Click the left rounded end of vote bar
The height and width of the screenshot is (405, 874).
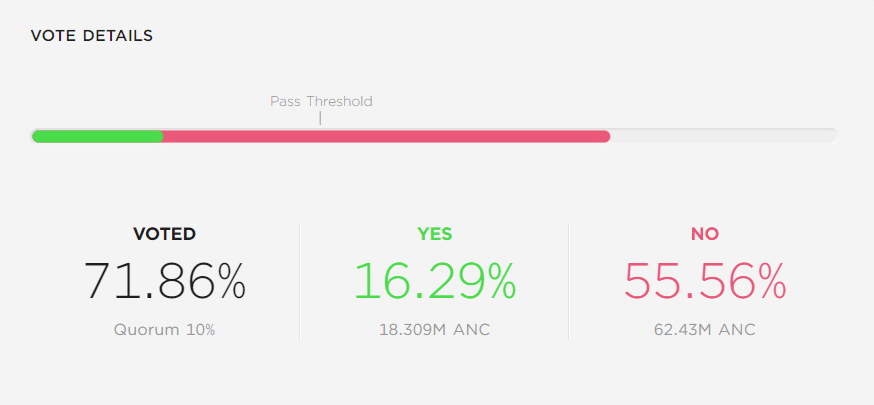coord(36,136)
